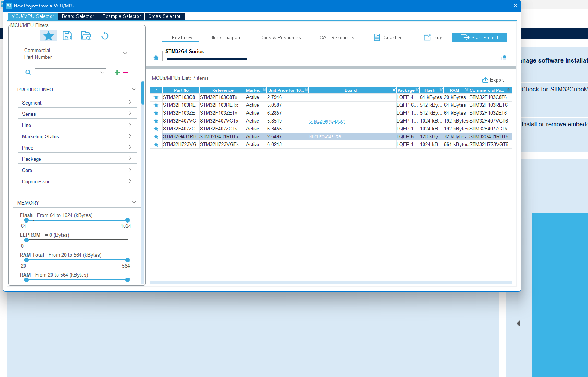Click the magnifier search icon
The width and height of the screenshot is (588, 377).
pyautogui.click(x=28, y=72)
